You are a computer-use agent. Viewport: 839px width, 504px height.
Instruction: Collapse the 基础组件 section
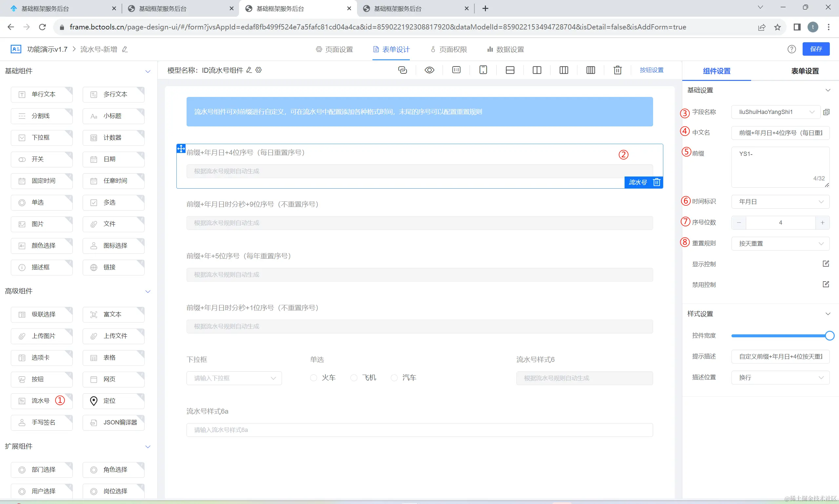(x=148, y=71)
